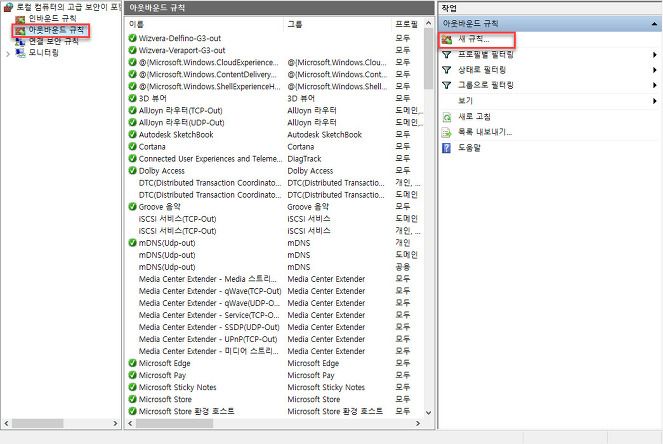This screenshot has width=663, height=444.
Task: Click the rule list vertical scrollbar thumb
Action: click(428, 60)
